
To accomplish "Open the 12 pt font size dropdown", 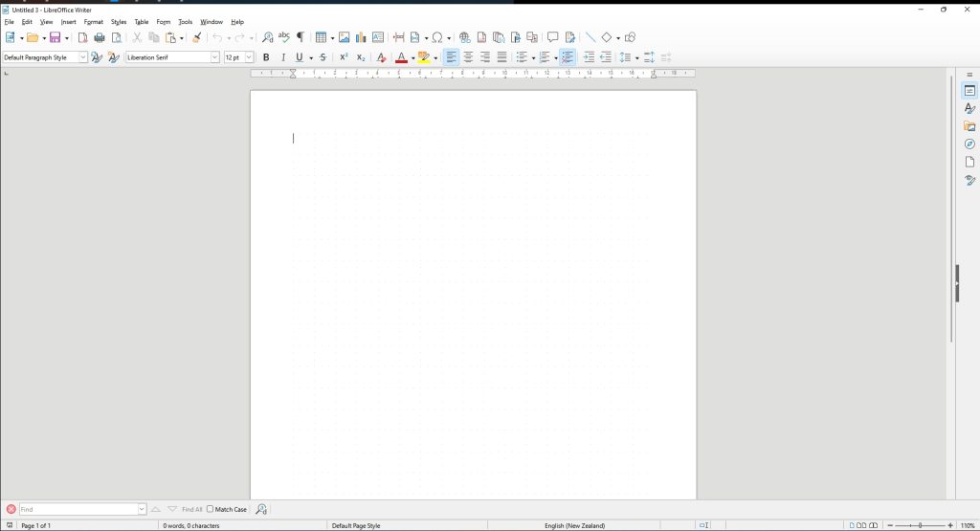I will click(250, 57).
